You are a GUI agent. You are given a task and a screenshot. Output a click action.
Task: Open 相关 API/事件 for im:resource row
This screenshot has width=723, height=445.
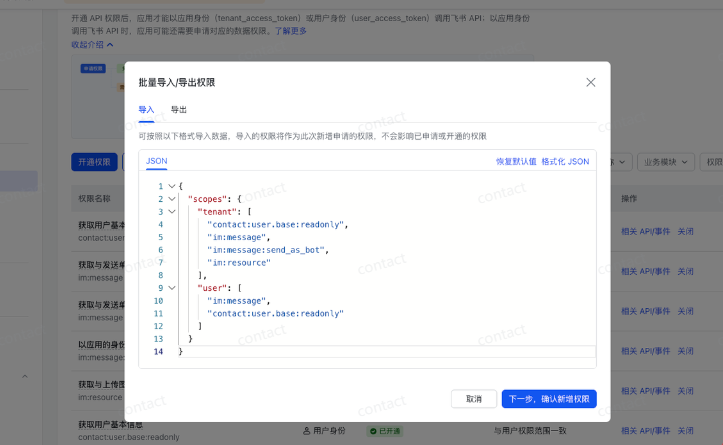pyautogui.click(x=645, y=391)
